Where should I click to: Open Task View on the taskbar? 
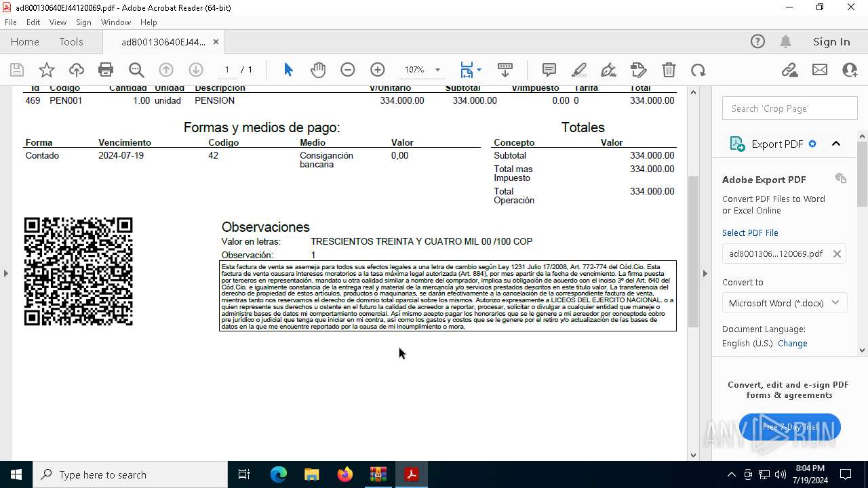245,474
